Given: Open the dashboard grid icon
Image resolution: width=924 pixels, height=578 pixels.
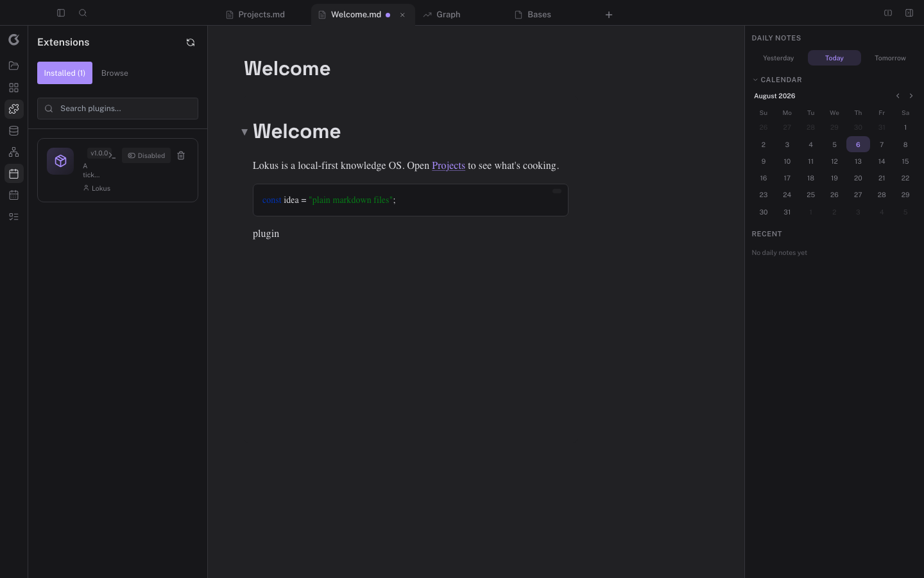Looking at the screenshot, I should pyautogui.click(x=14, y=87).
